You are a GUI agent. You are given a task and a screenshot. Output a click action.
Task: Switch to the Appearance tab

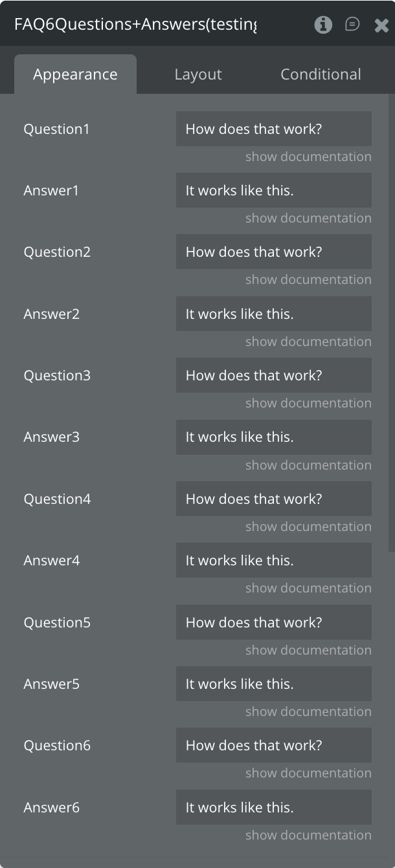tap(75, 74)
